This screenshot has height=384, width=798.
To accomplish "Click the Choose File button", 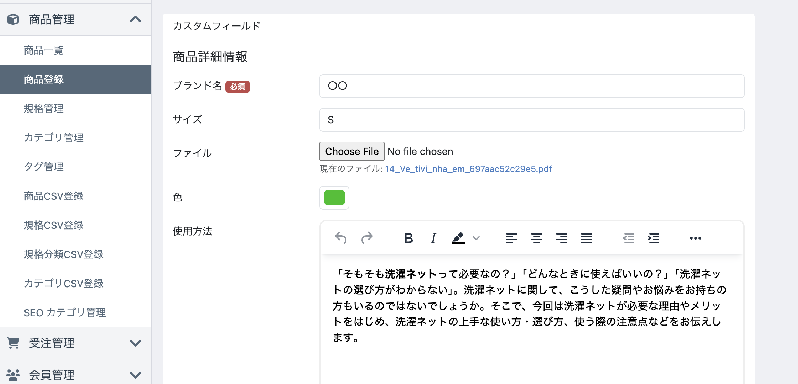I will coord(352,152).
